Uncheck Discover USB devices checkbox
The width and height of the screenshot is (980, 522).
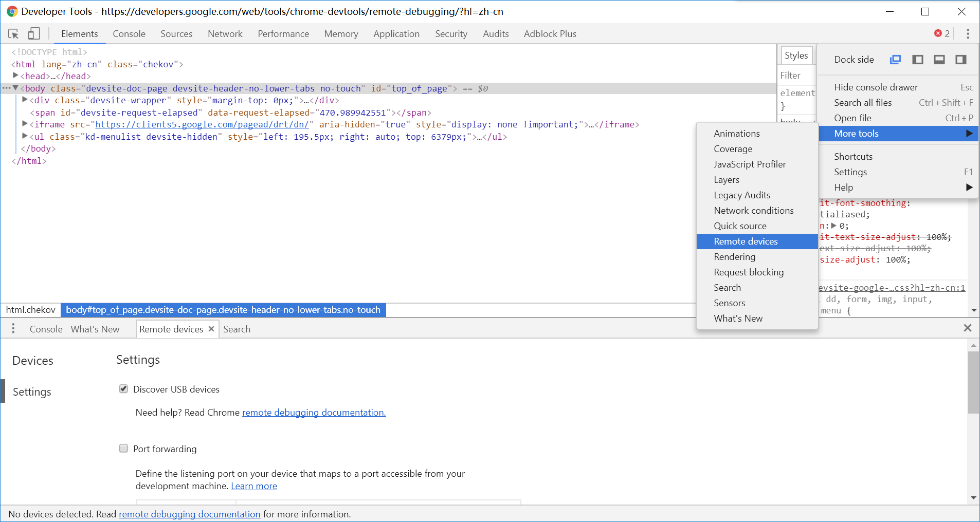[x=123, y=389]
